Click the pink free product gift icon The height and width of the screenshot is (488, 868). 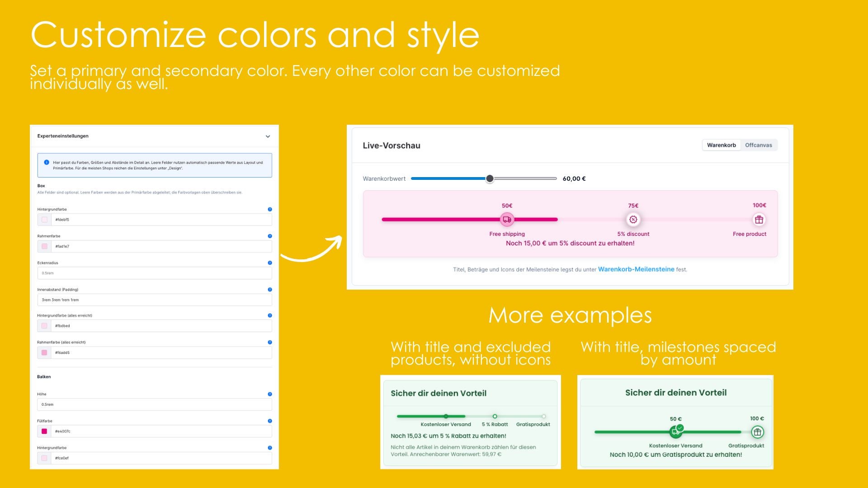pos(759,220)
